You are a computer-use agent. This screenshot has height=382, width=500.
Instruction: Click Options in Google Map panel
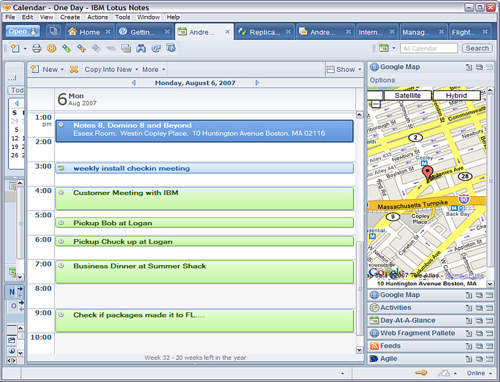[x=382, y=80]
